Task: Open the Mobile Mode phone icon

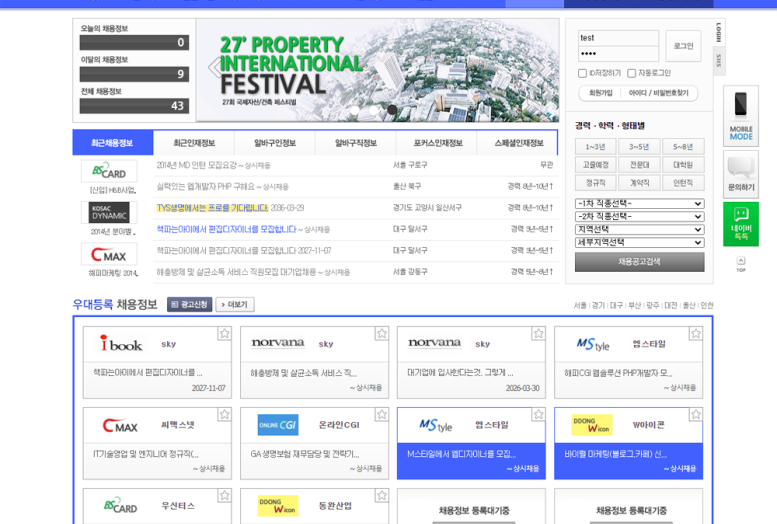Action: click(740, 115)
